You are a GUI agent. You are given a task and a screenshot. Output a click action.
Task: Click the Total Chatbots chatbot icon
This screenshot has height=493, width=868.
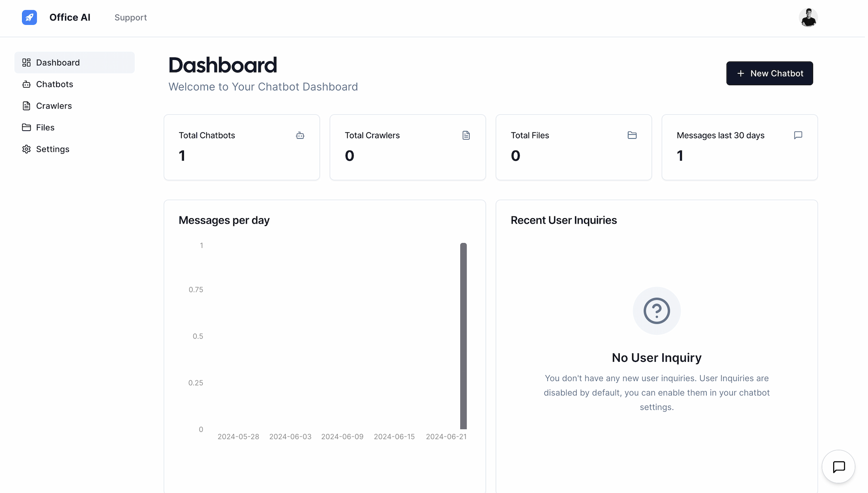300,135
